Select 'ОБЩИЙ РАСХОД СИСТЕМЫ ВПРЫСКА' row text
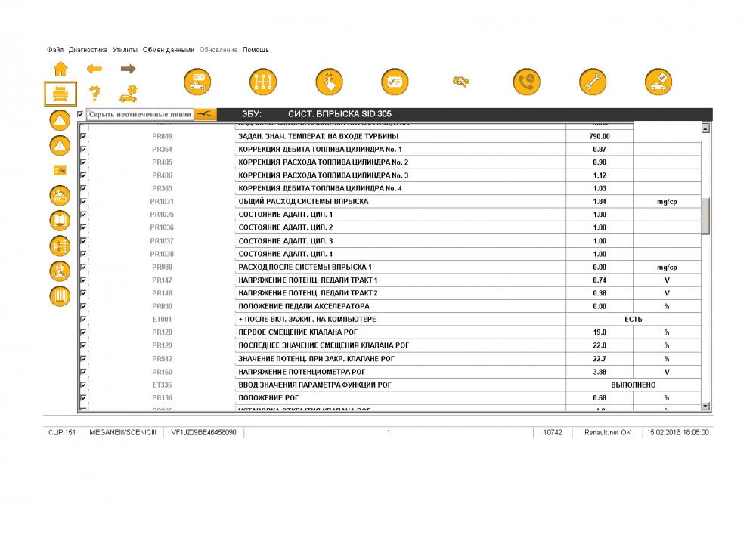 303,202
